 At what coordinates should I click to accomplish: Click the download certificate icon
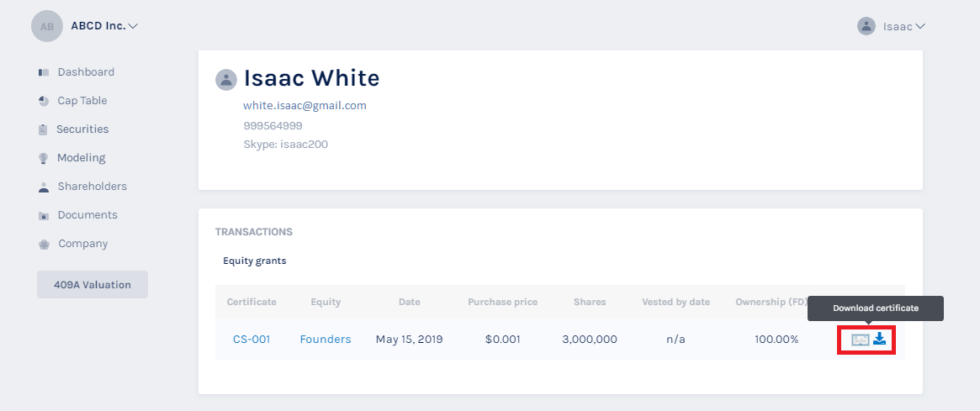tap(880, 340)
